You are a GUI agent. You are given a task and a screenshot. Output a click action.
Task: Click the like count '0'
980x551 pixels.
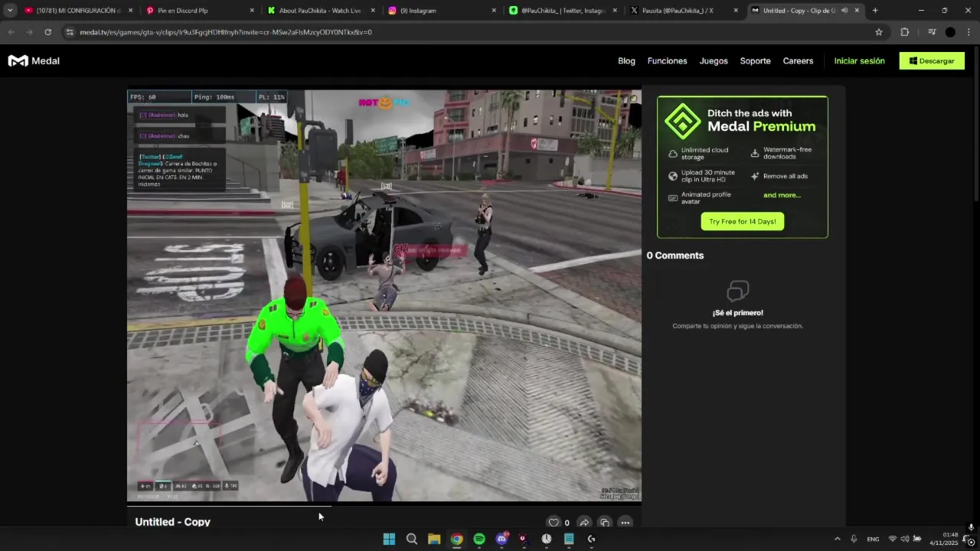coord(567,523)
